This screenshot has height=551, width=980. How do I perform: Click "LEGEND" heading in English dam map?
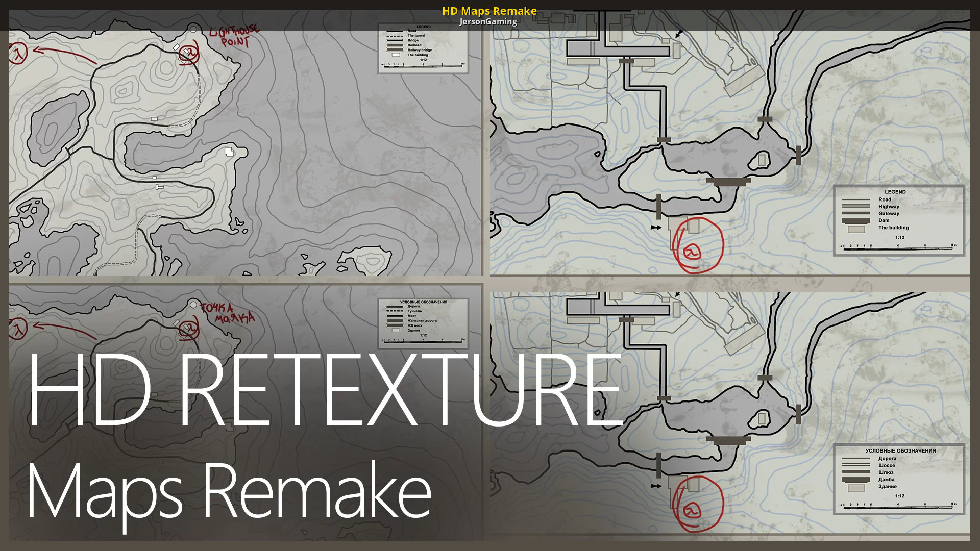point(895,192)
